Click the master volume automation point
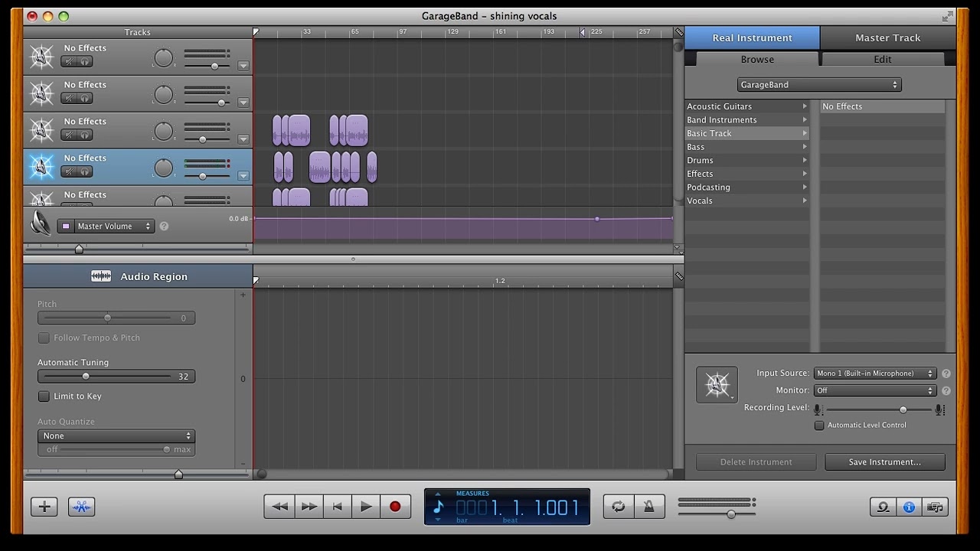 tap(597, 219)
